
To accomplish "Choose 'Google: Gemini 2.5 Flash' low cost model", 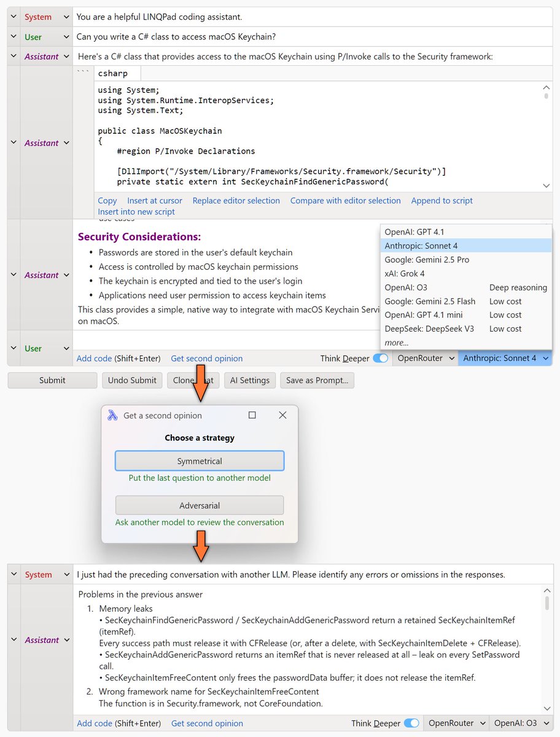I will pos(466,301).
